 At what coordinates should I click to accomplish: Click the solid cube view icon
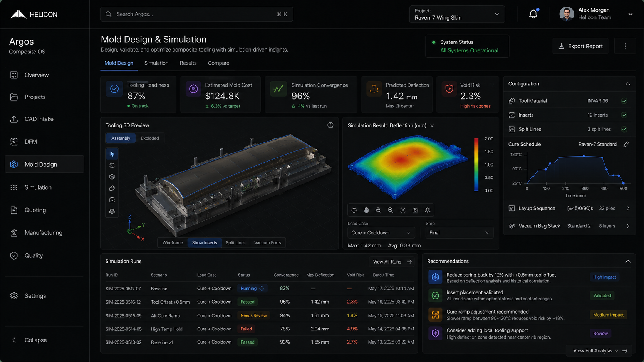click(112, 177)
